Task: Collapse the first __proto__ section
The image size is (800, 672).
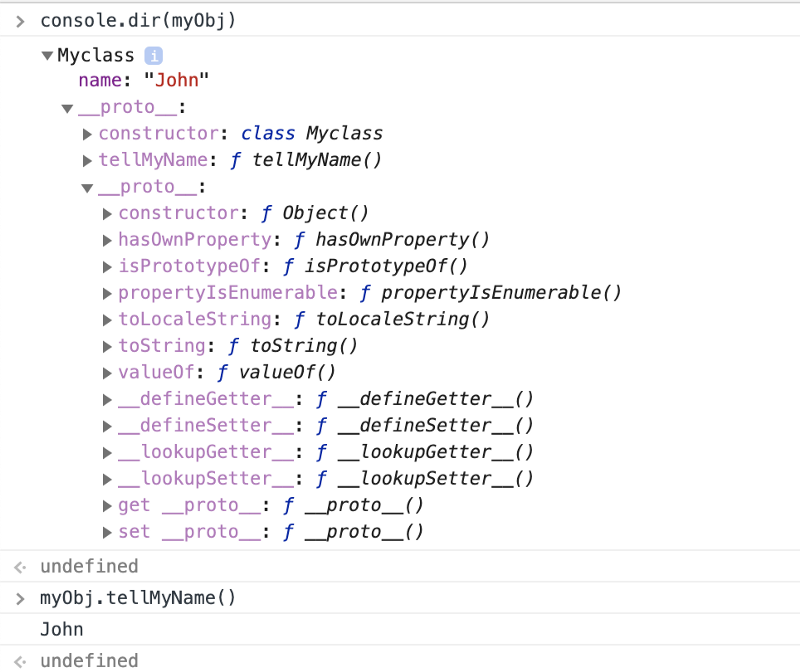Action: pos(67,108)
